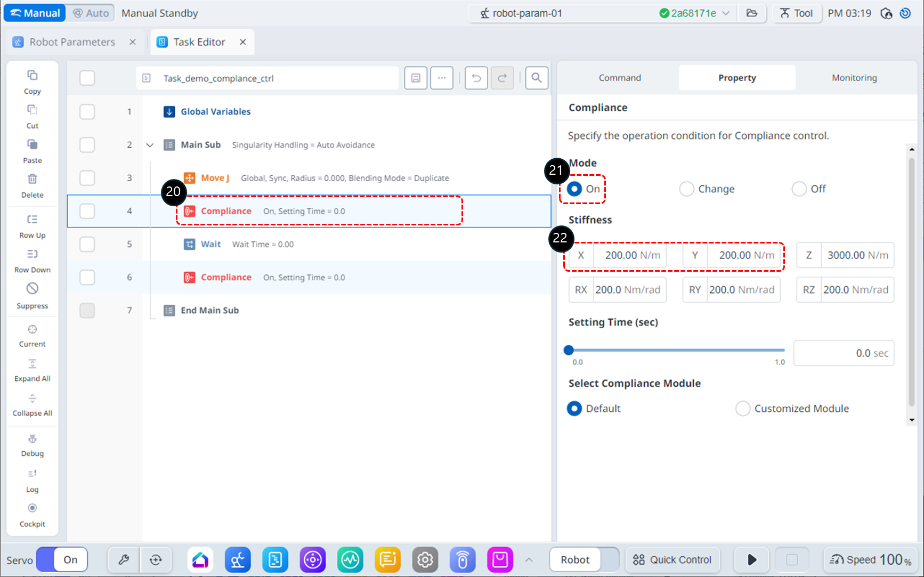Open the Robot Parameters tab

point(72,42)
